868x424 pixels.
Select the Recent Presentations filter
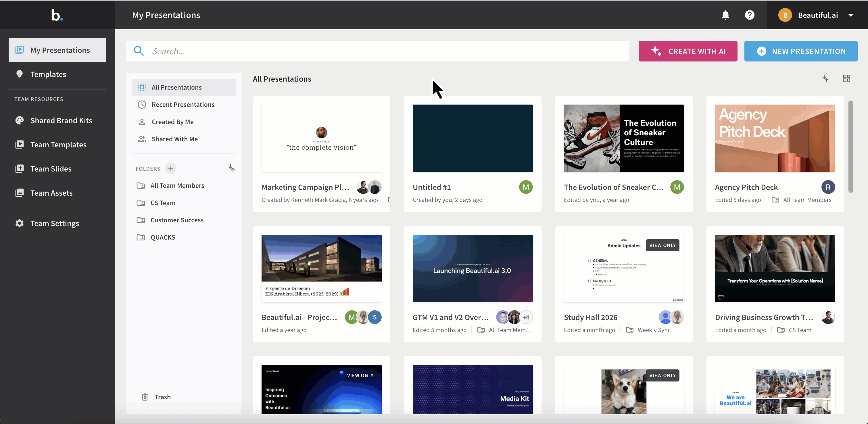coord(184,104)
